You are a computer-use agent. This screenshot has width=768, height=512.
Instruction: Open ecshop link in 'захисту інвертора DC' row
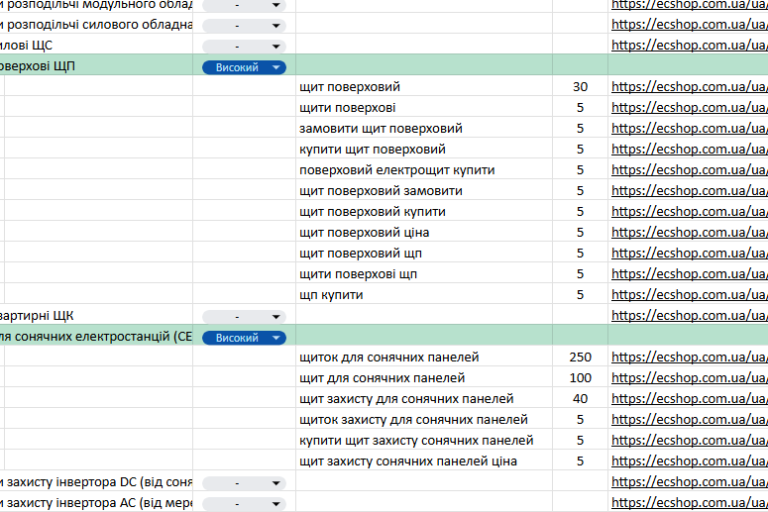click(x=689, y=482)
